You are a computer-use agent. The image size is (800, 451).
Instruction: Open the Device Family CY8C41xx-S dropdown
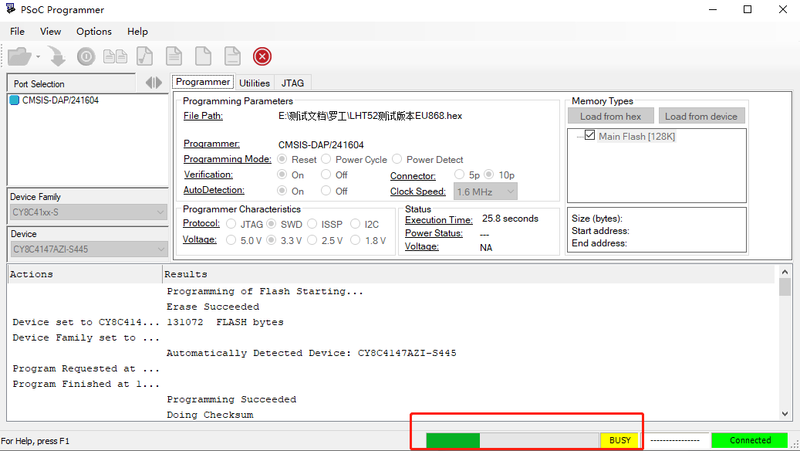point(88,212)
